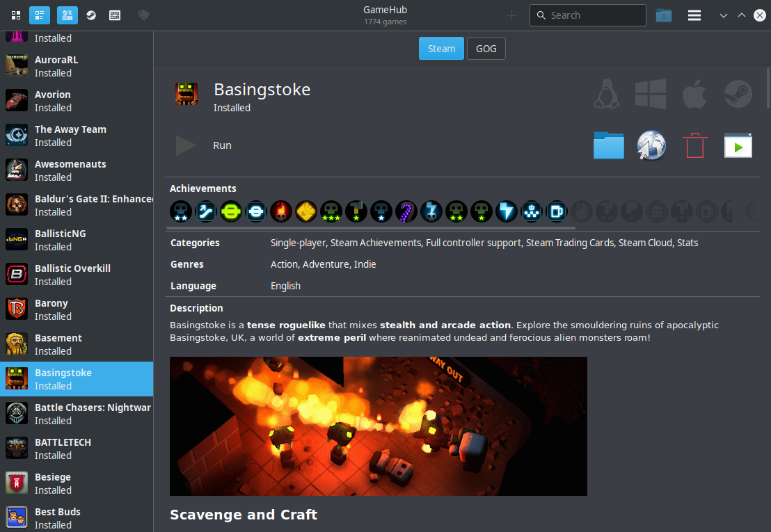The height and width of the screenshot is (532, 771).
Task: Click the plus add game button
Action: coord(511,15)
